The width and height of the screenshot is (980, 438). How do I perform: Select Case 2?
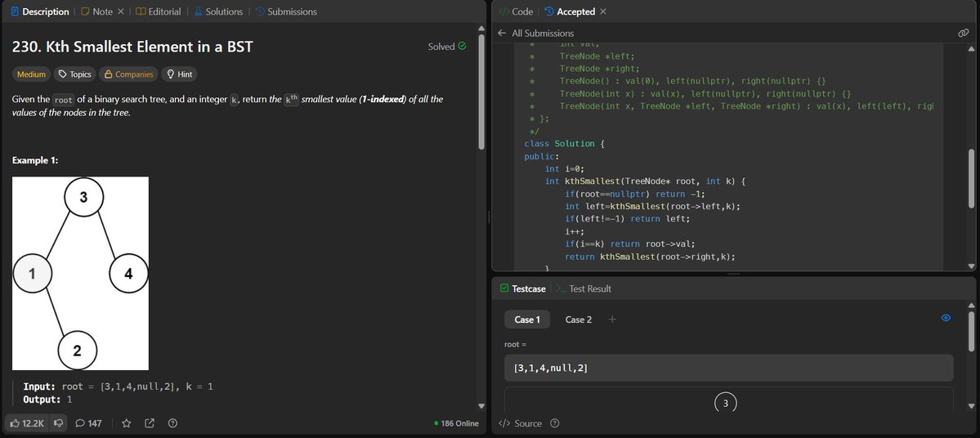click(578, 320)
